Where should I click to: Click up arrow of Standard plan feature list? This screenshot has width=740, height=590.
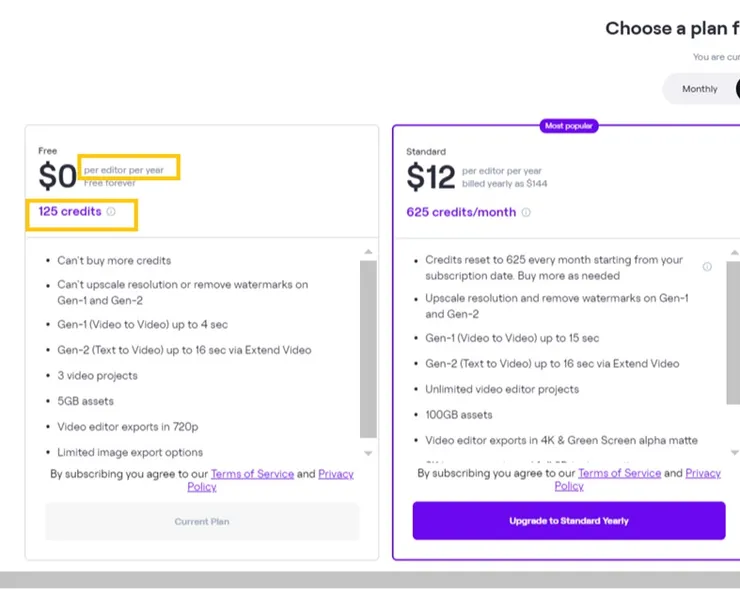735,252
